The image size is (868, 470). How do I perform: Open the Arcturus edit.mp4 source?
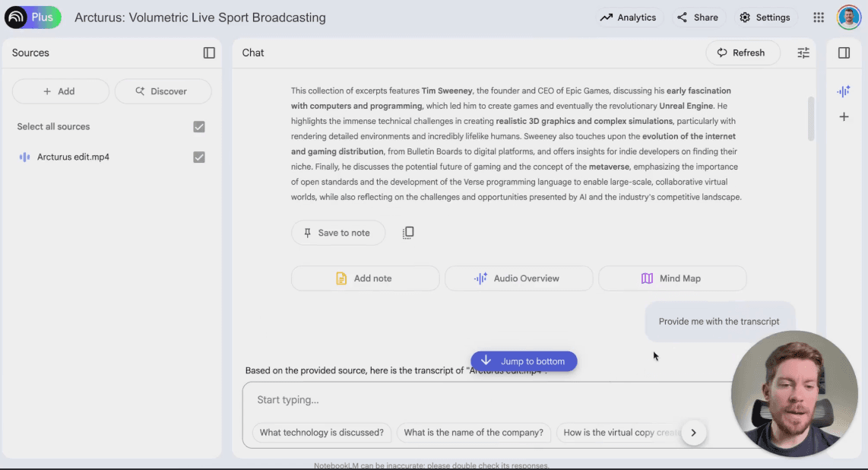73,157
